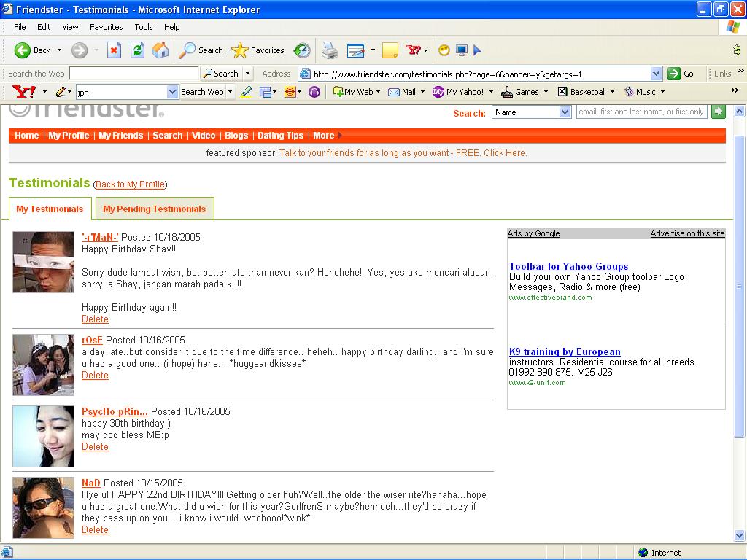Switch to My Pending Testimonials tab
747x560 pixels.
[155, 209]
